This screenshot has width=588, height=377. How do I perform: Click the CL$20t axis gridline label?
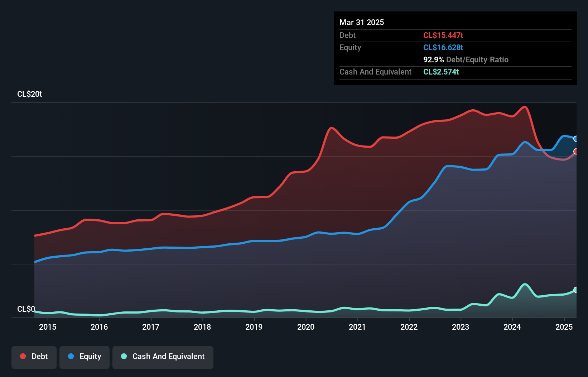[29, 94]
